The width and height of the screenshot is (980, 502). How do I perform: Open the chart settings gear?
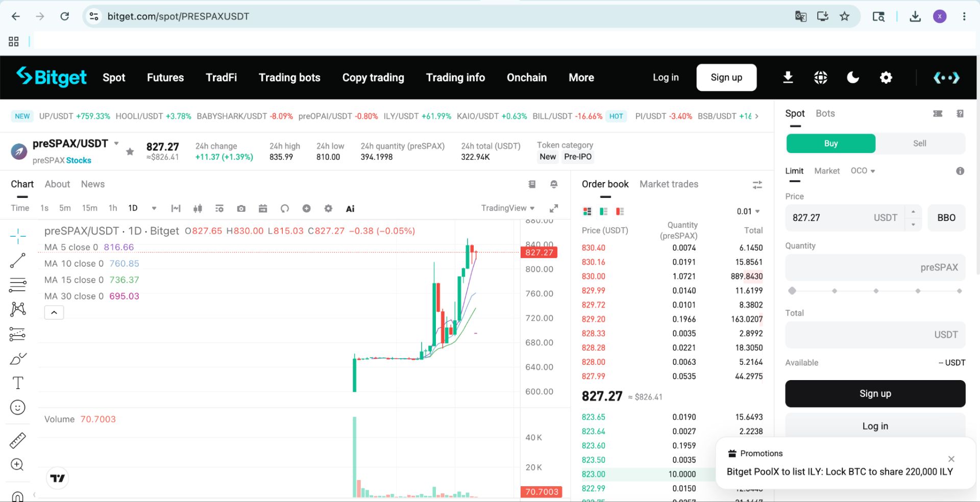coord(328,208)
